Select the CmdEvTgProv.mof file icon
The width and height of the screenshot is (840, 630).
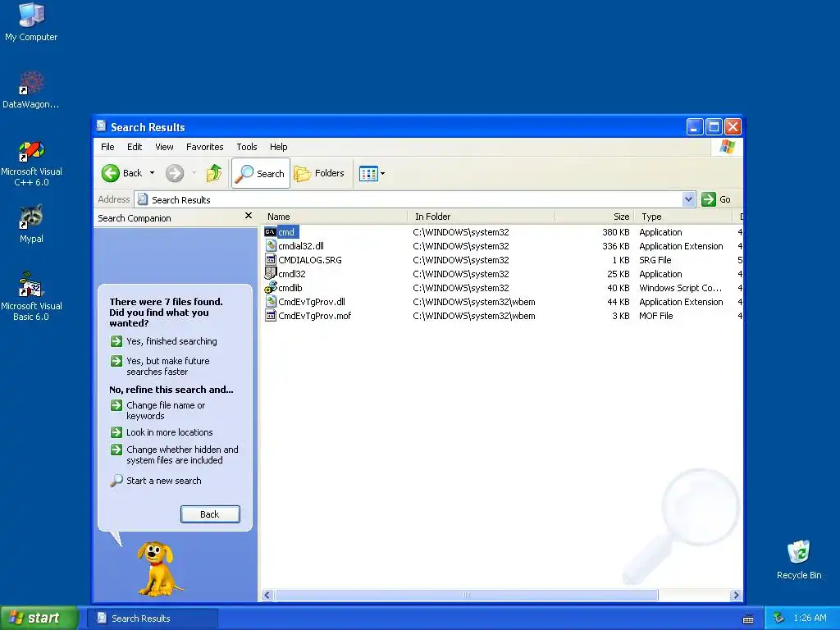pyautogui.click(x=271, y=316)
